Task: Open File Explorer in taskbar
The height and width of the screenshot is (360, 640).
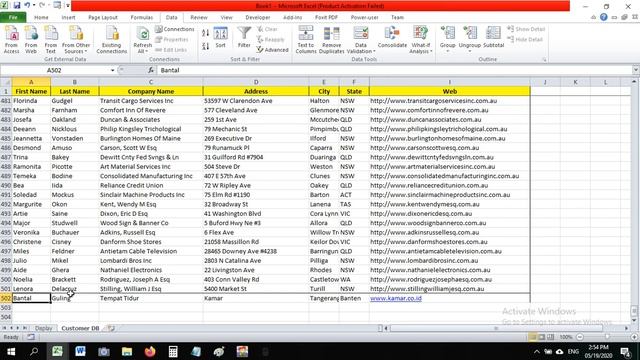Action: (x=127, y=351)
